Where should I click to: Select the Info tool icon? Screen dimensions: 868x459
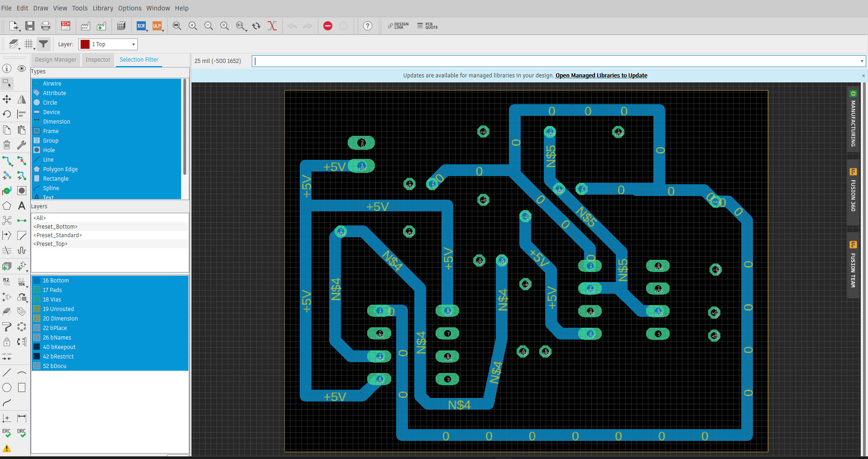click(x=7, y=68)
